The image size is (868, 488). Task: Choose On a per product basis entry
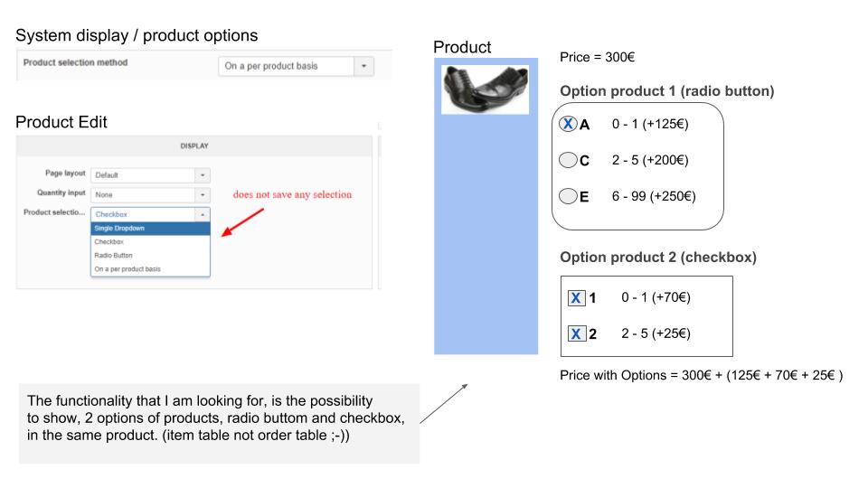[151, 269]
